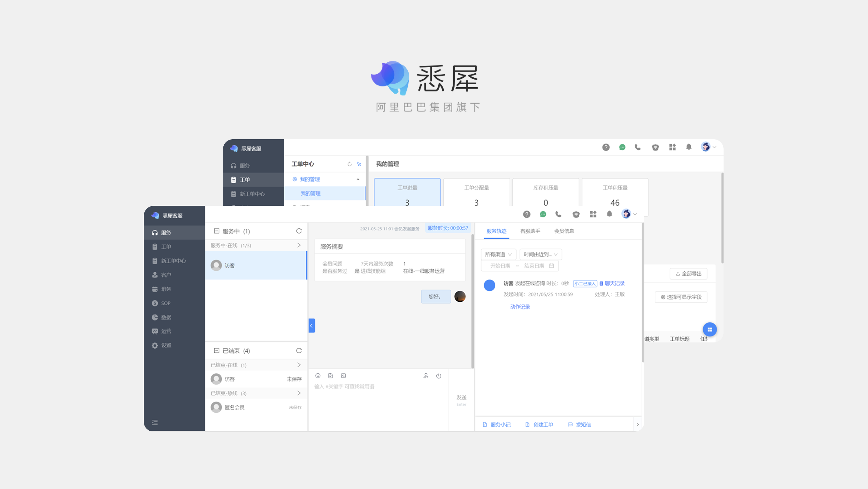Open 工单 in the front window sidebar
This screenshot has height=489, width=868.
[174, 247]
